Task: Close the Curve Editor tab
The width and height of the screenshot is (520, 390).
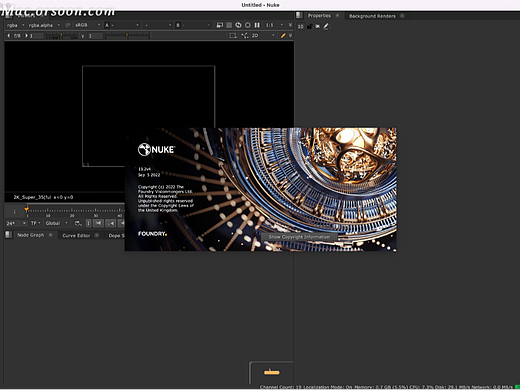Action: (97, 235)
